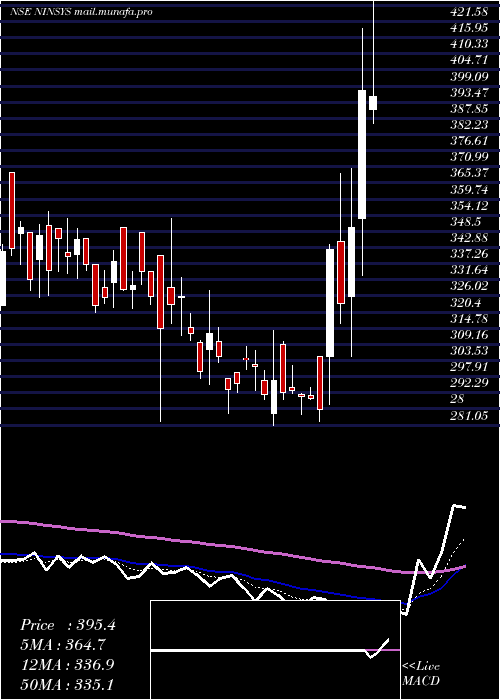This screenshot has width=500, height=700.
Task: Select the 309.16 price axis label
Action: pyautogui.click(x=469, y=335)
